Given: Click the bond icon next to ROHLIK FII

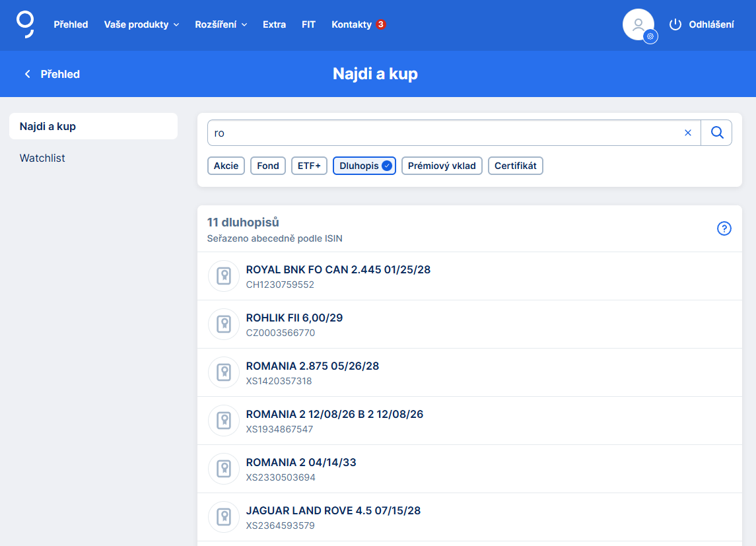Looking at the screenshot, I should (224, 324).
